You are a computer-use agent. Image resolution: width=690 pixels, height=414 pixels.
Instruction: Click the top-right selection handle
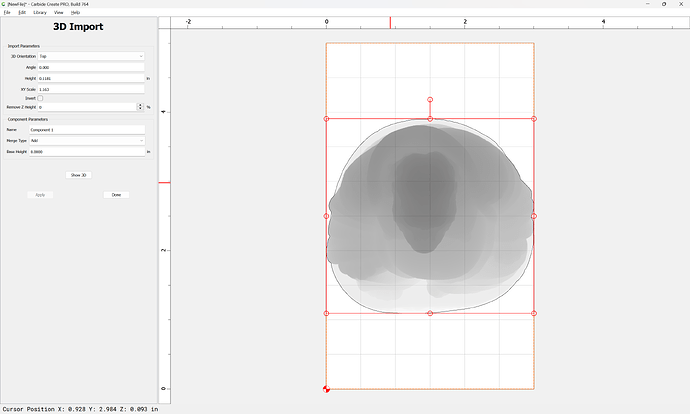(x=534, y=119)
